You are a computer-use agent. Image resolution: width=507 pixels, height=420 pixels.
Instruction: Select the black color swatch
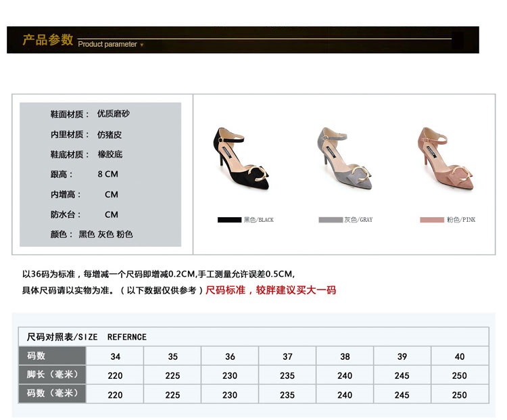229,220
